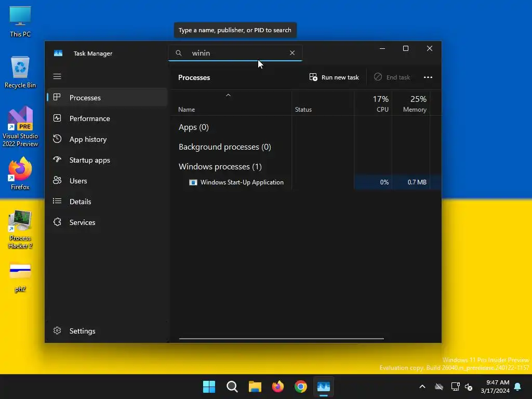Show hidden tray icons chevron

click(x=422, y=387)
